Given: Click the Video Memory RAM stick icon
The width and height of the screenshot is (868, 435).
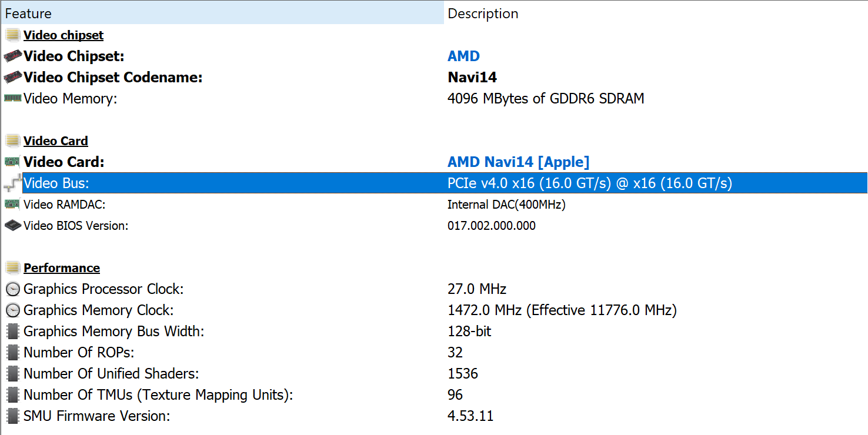Looking at the screenshot, I should pyautogui.click(x=13, y=99).
